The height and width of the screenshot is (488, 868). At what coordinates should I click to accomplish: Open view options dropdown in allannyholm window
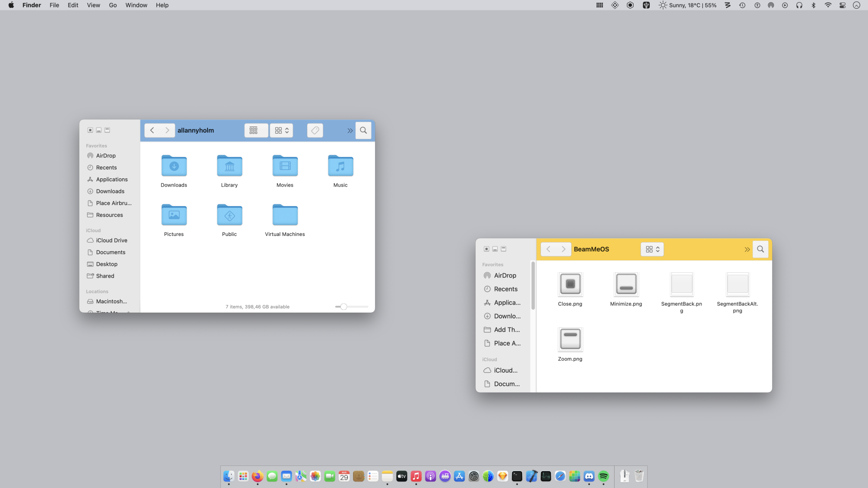coord(282,131)
